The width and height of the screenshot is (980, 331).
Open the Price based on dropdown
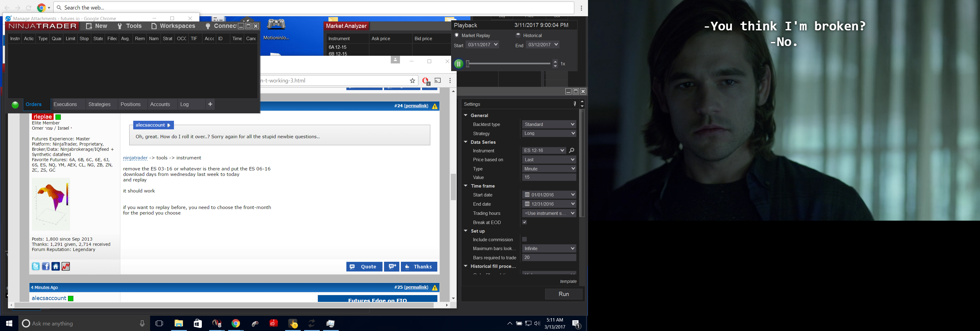(549, 160)
